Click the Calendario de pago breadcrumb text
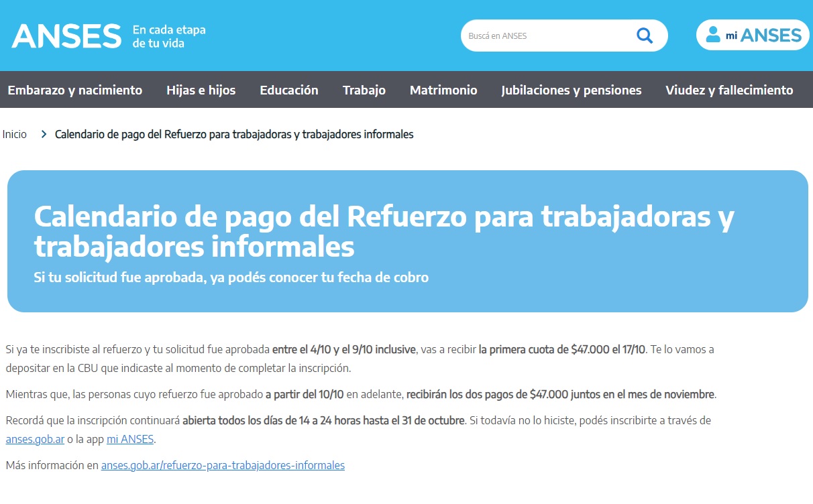This screenshot has height=504, width=813. tap(234, 134)
